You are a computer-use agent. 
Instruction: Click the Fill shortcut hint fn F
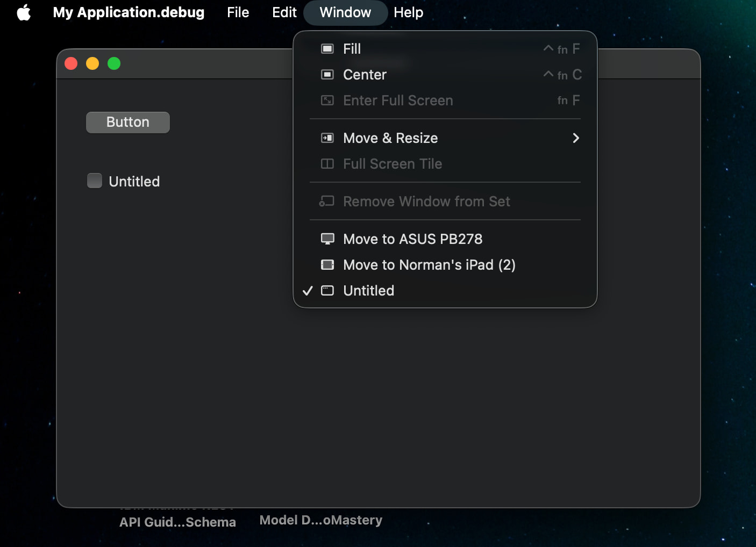click(x=562, y=49)
